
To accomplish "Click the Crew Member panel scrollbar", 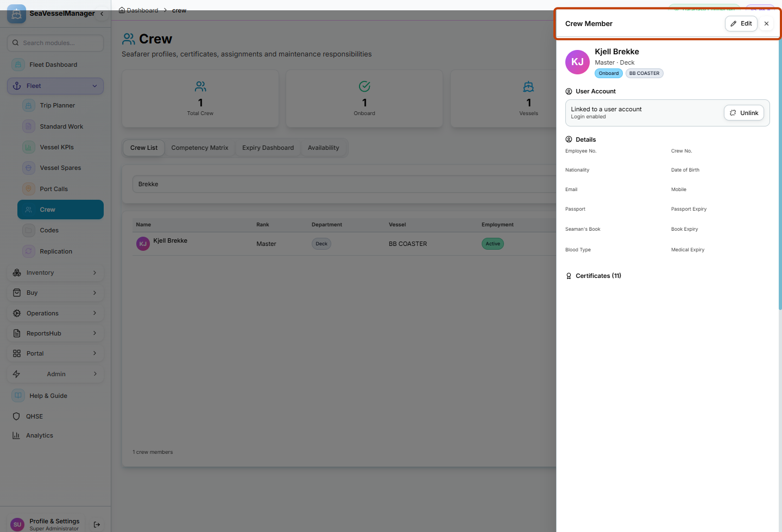I will [x=780, y=174].
